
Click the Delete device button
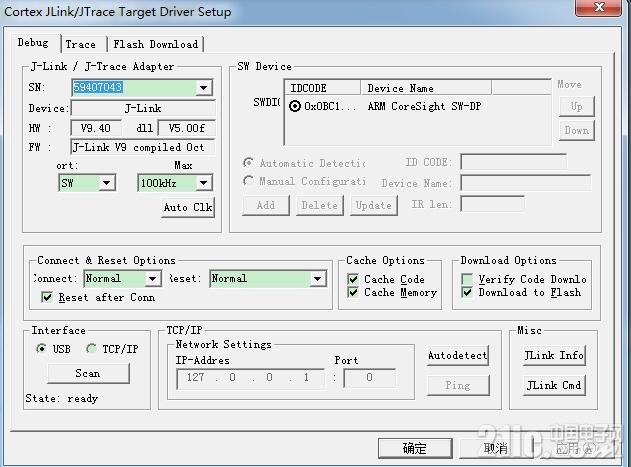coord(320,205)
